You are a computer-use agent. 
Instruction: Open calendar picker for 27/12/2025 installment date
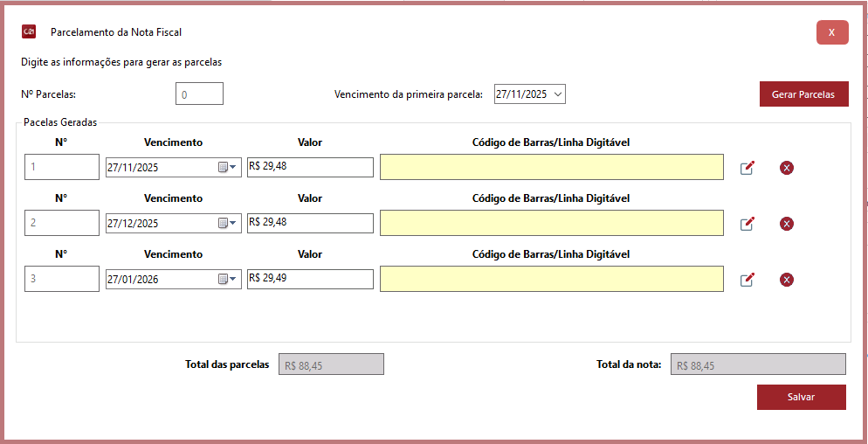tap(227, 223)
